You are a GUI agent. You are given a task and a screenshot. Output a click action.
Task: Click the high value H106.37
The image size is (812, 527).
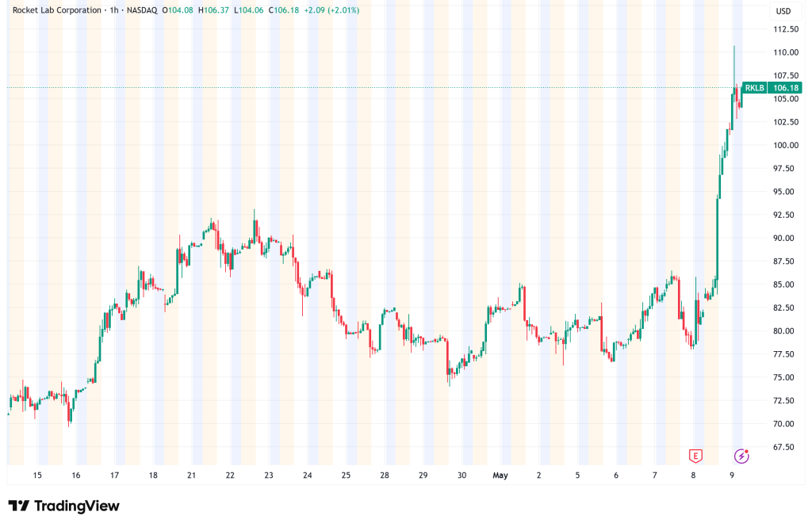pyautogui.click(x=213, y=10)
